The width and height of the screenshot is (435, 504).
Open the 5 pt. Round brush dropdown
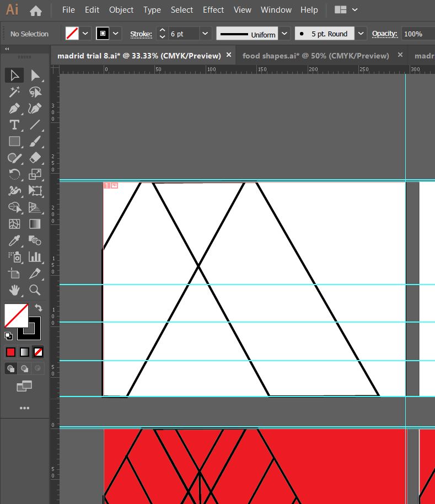[x=361, y=34]
